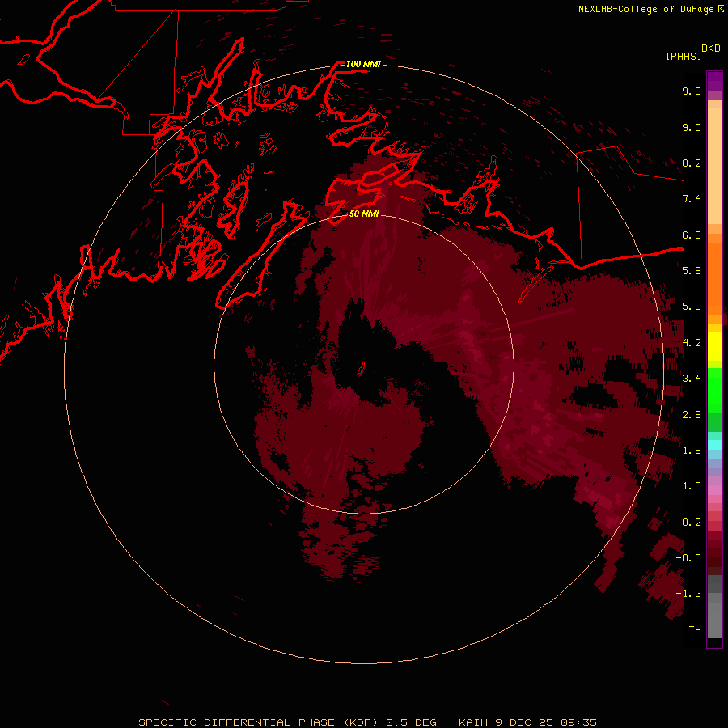Click the DKD units label

pos(711,49)
